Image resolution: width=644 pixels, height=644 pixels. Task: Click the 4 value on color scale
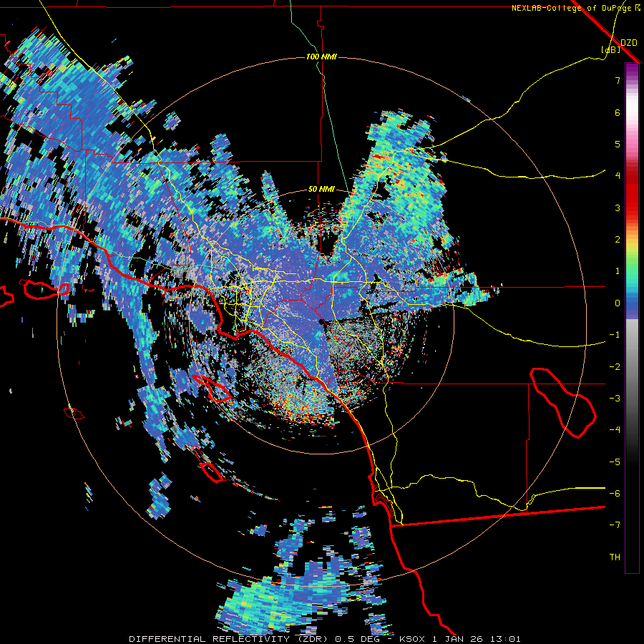(618, 176)
